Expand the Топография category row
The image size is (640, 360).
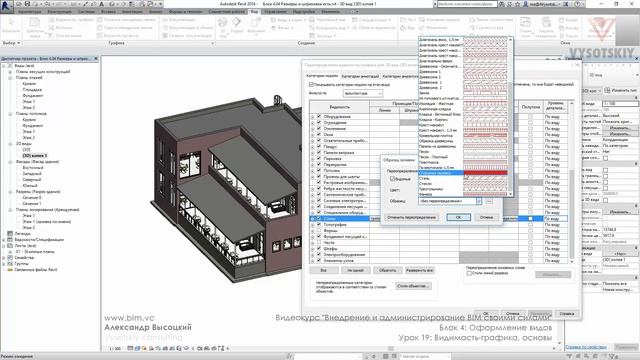click(313, 225)
